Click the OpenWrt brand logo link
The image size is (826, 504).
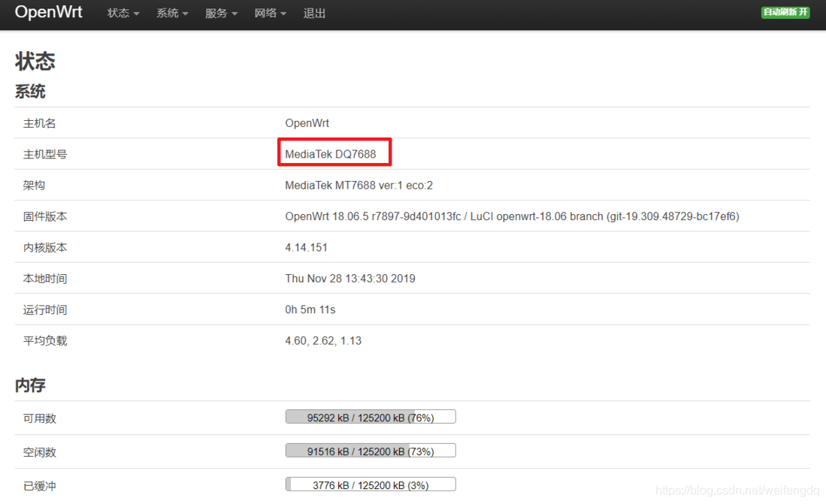click(48, 12)
